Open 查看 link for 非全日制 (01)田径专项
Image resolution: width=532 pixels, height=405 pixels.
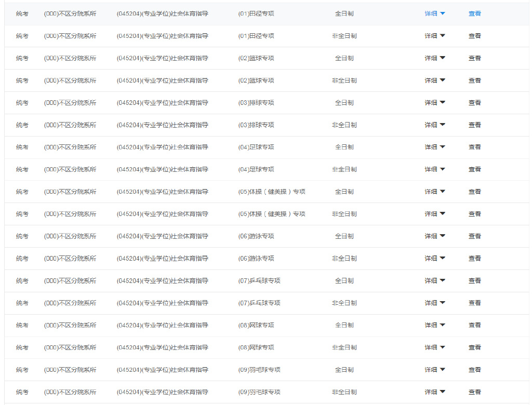475,36
